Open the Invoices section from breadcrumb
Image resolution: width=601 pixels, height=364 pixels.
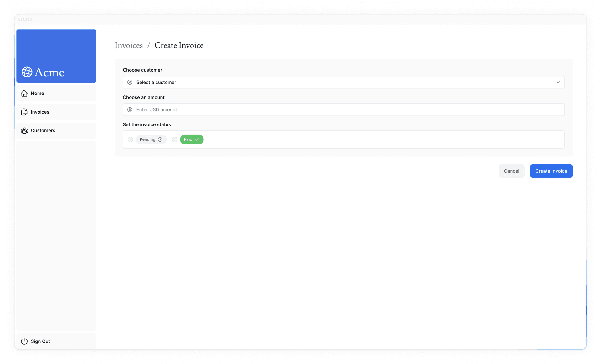point(129,45)
